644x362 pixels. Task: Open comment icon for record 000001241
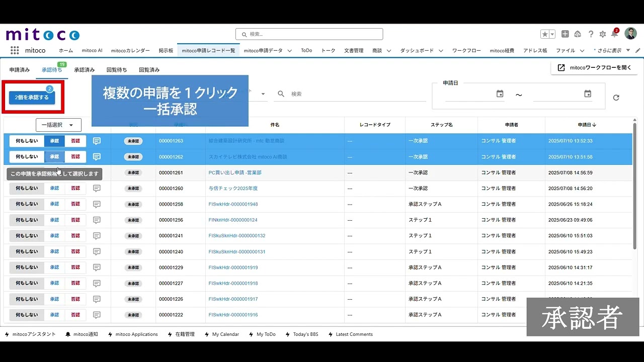[97, 236]
